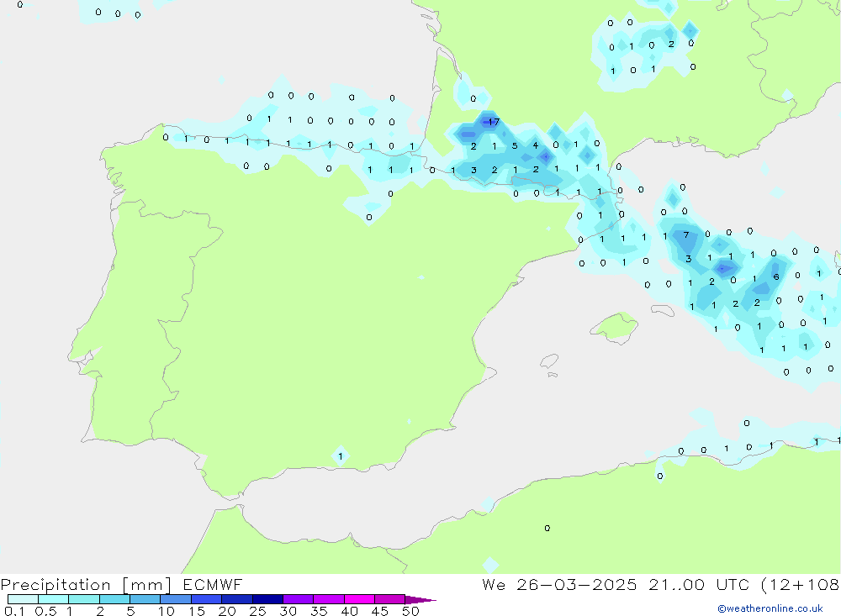Click the '17' precipitation value on map
841x616 pixels.
pyautogui.click(x=494, y=122)
